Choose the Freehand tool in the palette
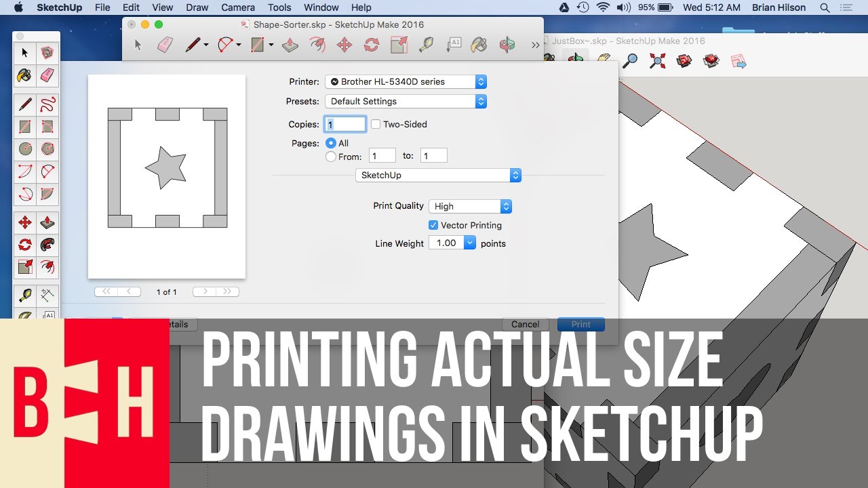This screenshot has height=488, width=868. 47,104
